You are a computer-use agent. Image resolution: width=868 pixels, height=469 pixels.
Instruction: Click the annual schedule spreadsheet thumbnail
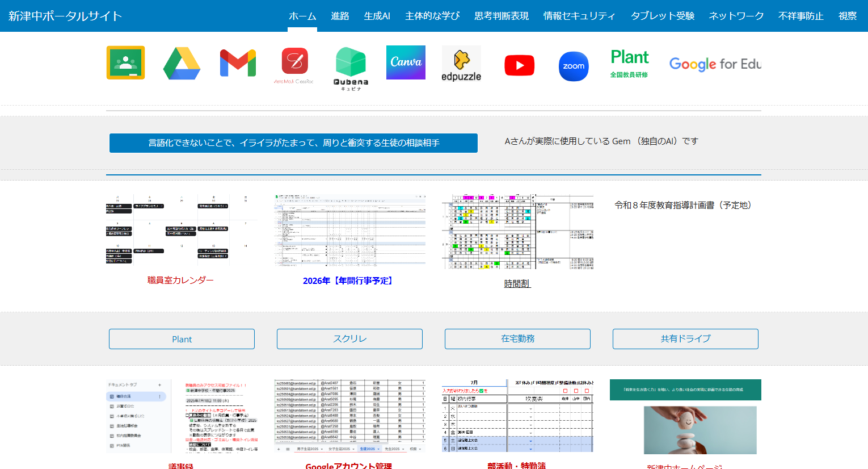click(349, 230)
